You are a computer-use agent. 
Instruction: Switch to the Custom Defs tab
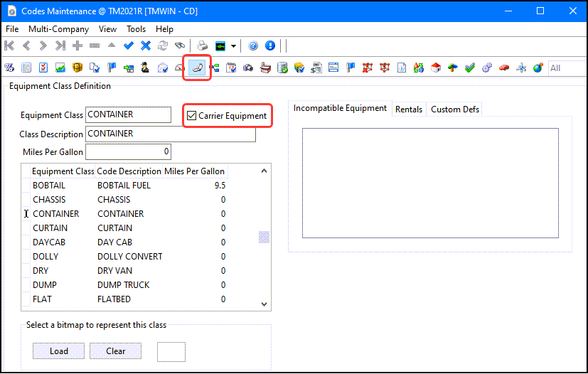455,109
